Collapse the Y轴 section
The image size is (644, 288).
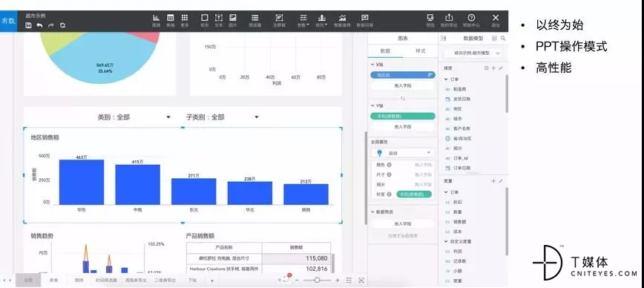372,106
